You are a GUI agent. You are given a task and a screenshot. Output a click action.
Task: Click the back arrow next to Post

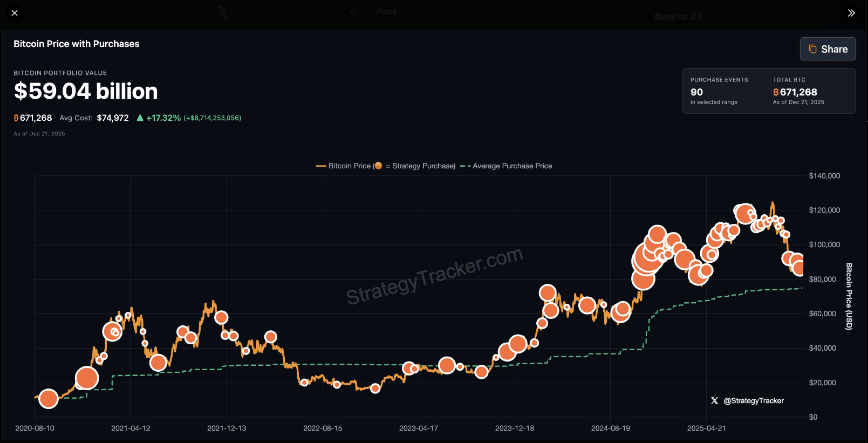[353, 11]
